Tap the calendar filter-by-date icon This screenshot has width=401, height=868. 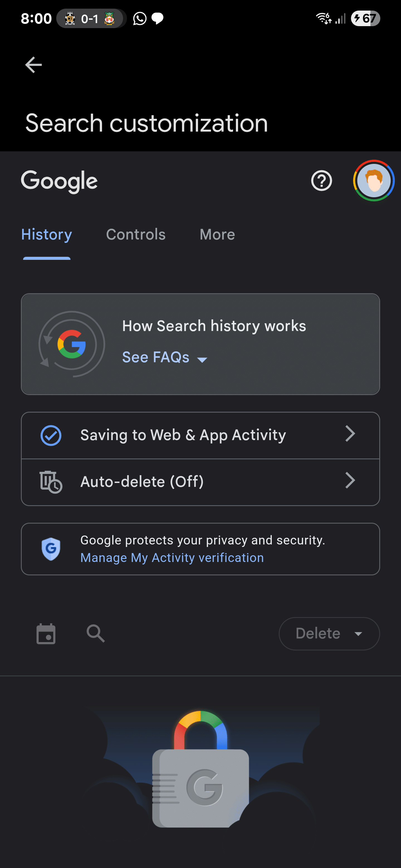46,634
